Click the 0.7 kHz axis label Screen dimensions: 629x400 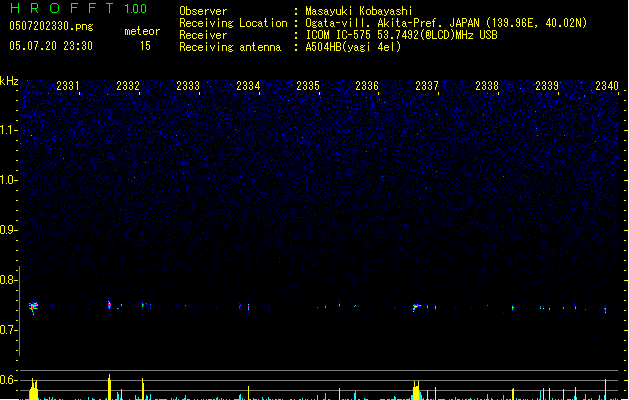[x=9, y=330]
